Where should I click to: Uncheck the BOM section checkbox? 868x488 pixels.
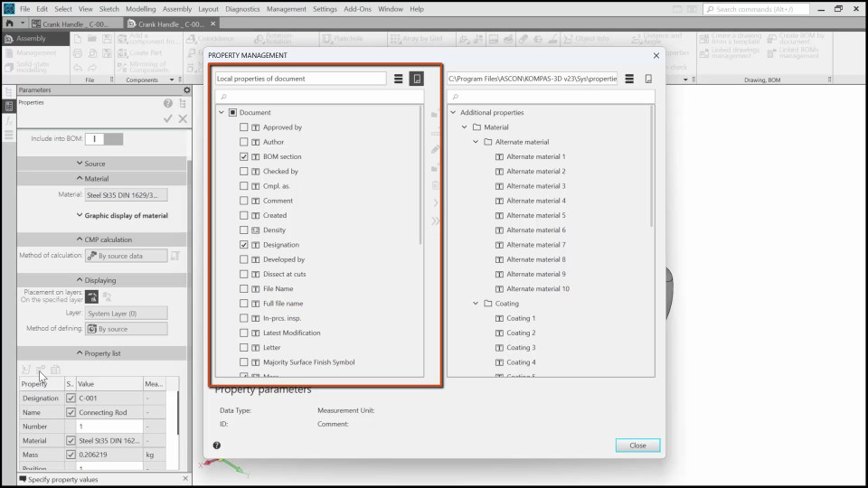coord(244,156)
